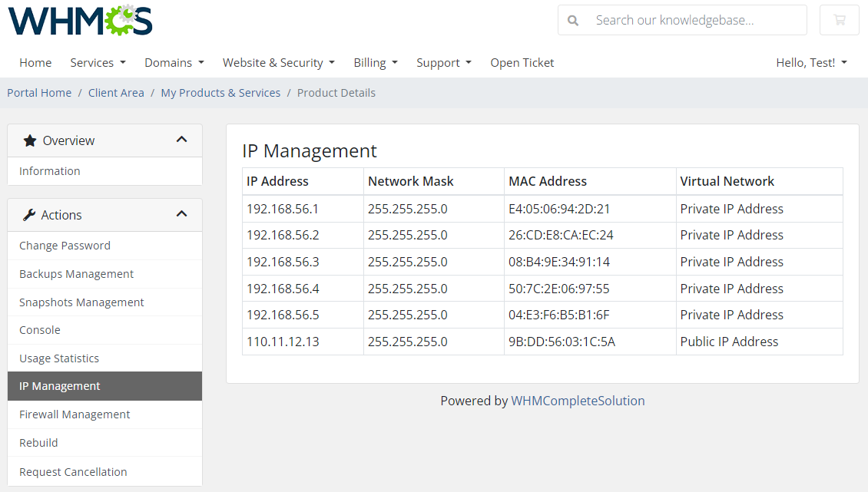Click the star icon beside Overview
Screen dimensions: 868x492
coord(29,140)
